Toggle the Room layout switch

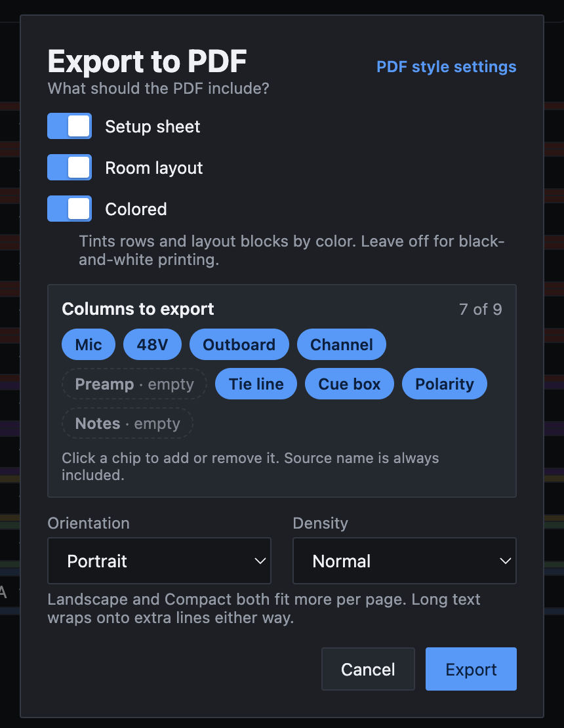[70, 168]
